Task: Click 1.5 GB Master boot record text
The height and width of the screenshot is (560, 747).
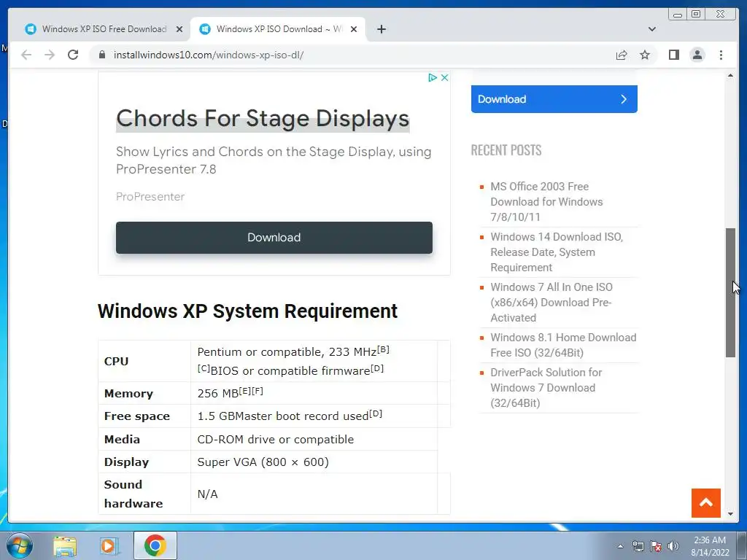Action: [290, 415]
